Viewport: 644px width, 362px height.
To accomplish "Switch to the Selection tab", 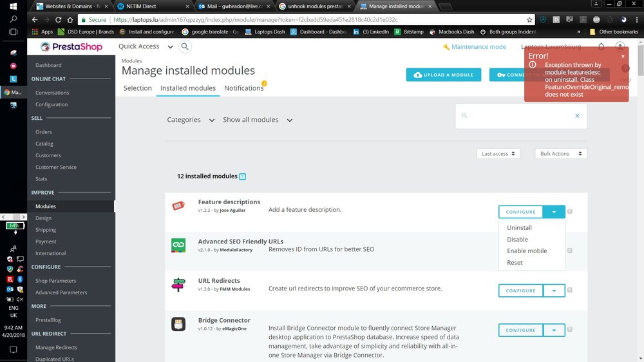I will [x=138, y=88].
